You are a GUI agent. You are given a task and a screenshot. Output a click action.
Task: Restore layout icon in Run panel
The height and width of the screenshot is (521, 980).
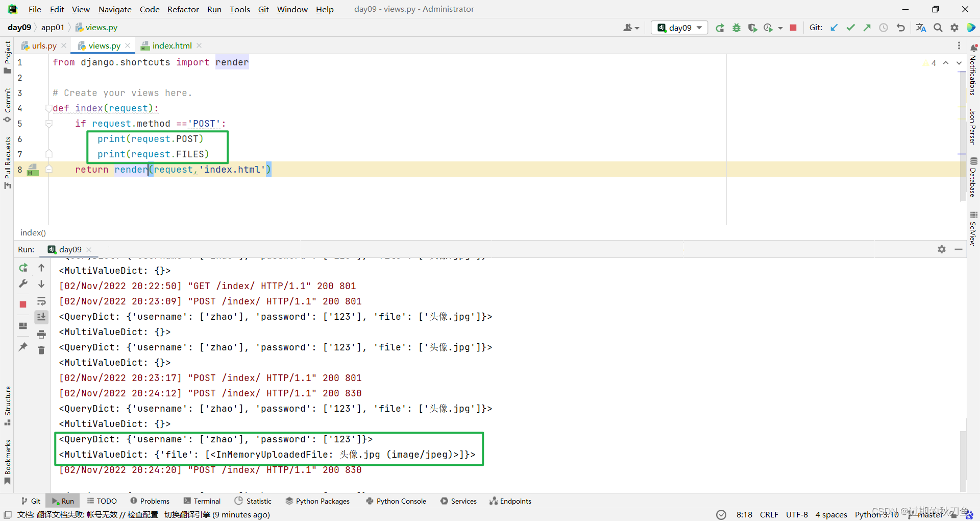(x=23, y=326)
